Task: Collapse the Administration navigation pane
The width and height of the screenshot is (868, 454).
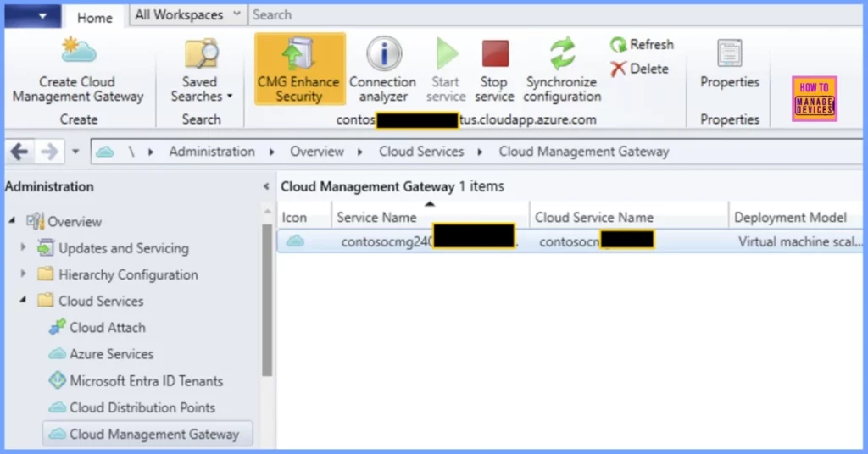Action: tap(266, 187)
